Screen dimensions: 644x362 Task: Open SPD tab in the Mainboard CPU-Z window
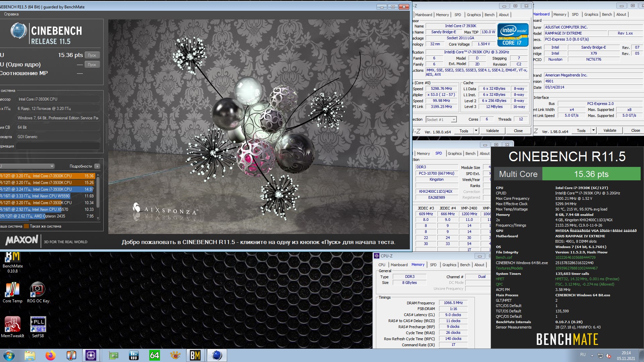coord(575,14)
